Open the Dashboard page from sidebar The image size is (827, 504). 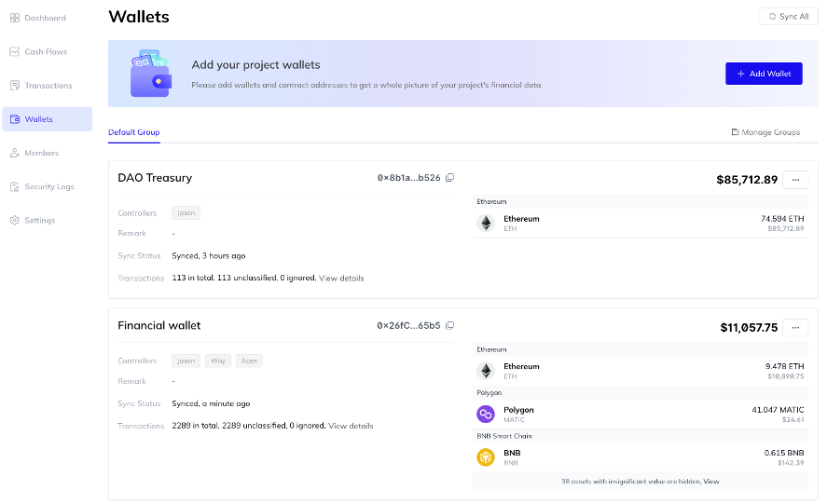[45, 18]
